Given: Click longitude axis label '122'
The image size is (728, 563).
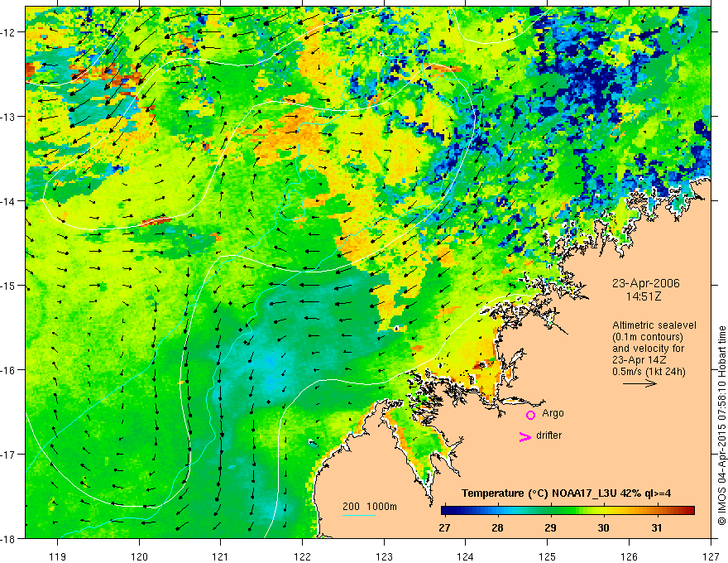Looking at the screenshot, I should tap(302, 556).
